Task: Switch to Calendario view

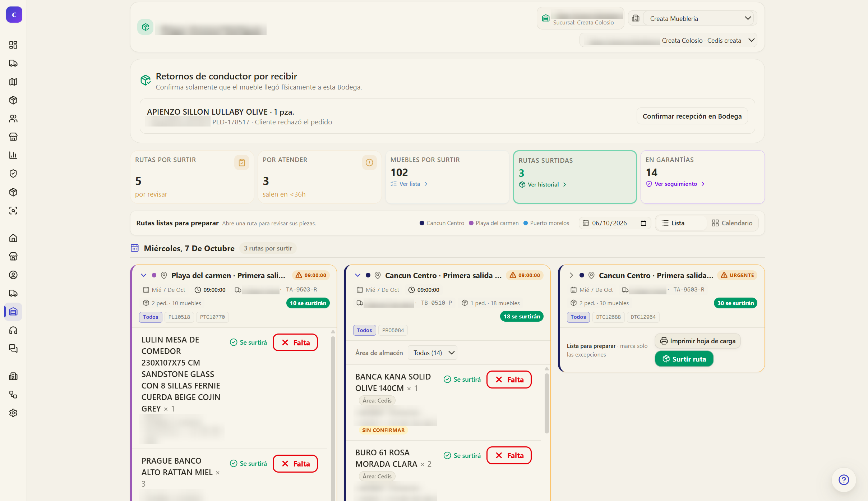Action: point(732,223)
